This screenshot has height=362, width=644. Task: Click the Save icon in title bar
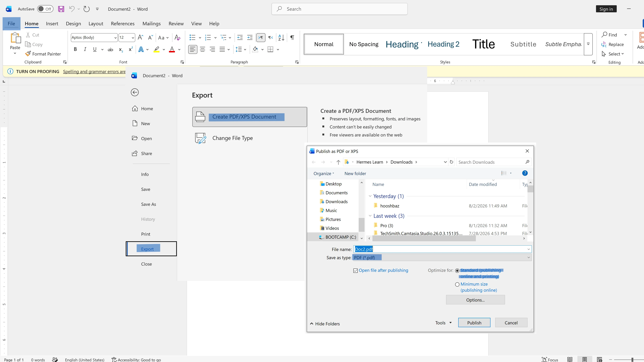coord(61,9)
